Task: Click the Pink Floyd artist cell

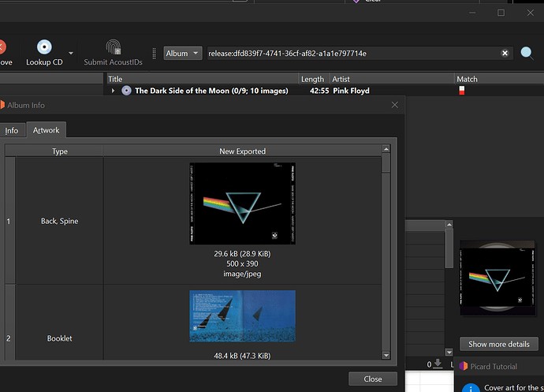Action: point(351,91)
